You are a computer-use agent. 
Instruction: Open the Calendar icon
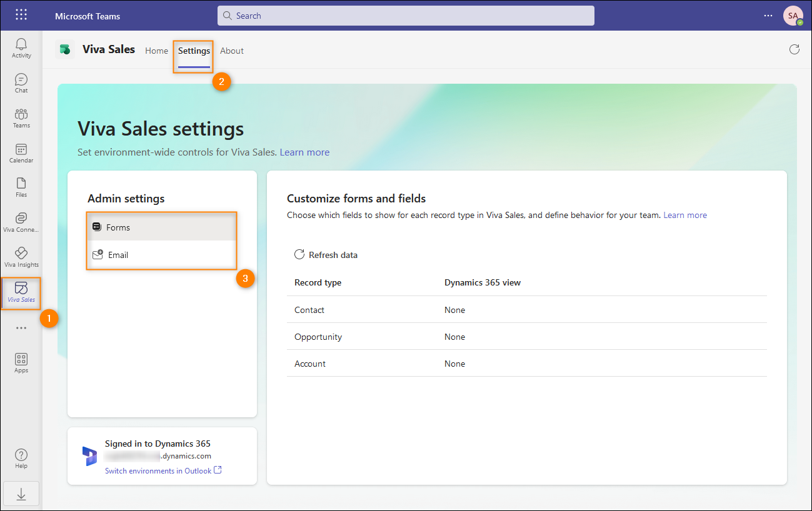21,152
